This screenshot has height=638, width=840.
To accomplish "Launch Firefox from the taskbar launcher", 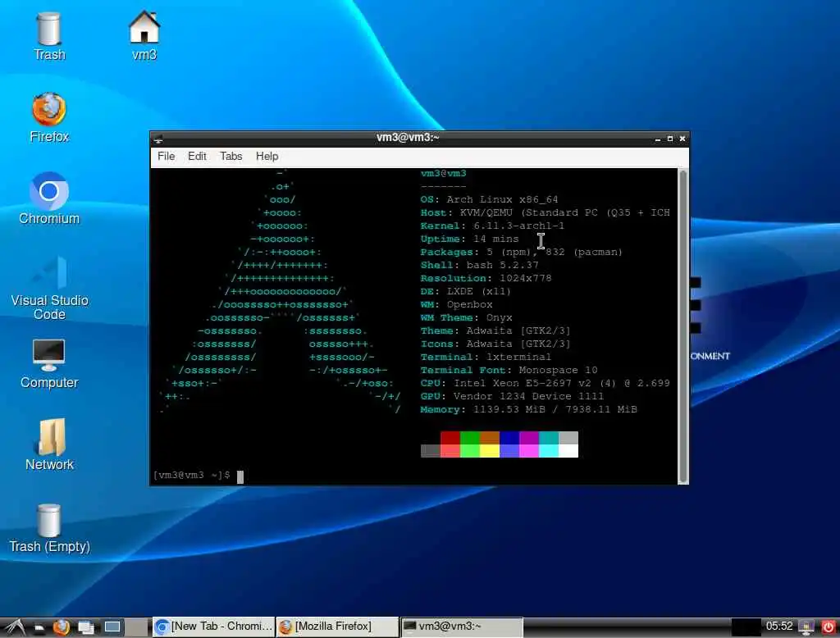I will (x=61, y=627).
